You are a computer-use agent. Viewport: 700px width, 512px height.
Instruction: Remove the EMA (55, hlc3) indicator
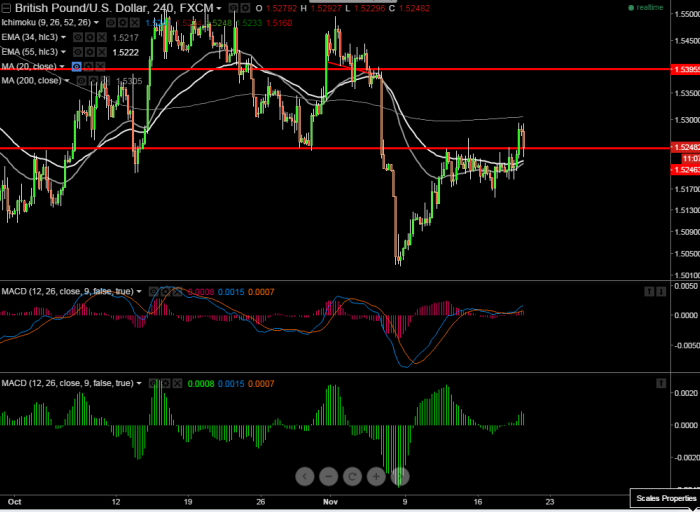pos(101,52)
